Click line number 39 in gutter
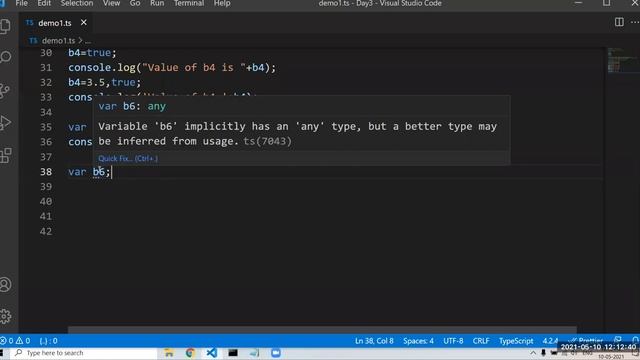The height and width of the screenshot is (360, 640). [46, 187]
